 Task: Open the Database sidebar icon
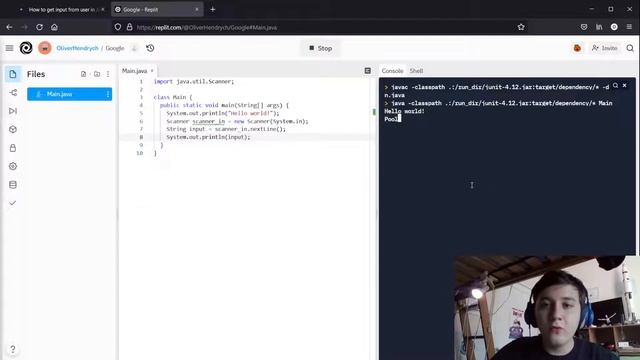13,184
